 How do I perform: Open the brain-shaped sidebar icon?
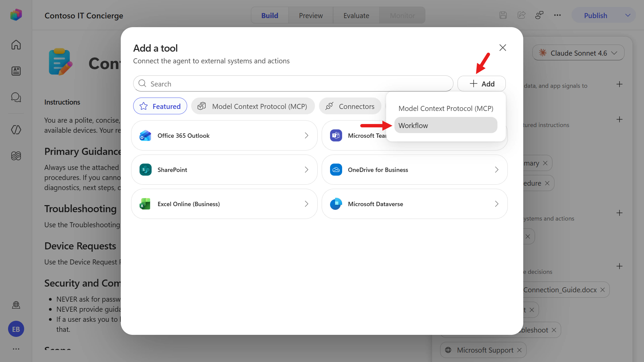pos(16,156)
